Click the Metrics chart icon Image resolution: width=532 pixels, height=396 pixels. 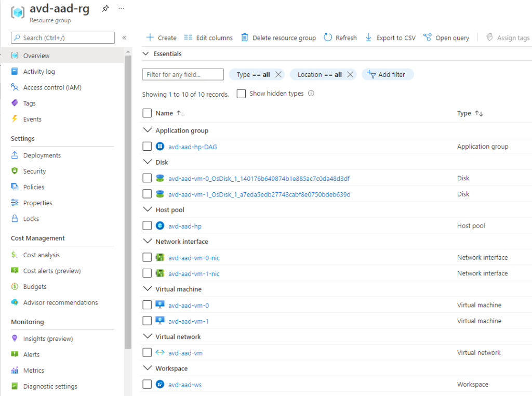[15, 370]
